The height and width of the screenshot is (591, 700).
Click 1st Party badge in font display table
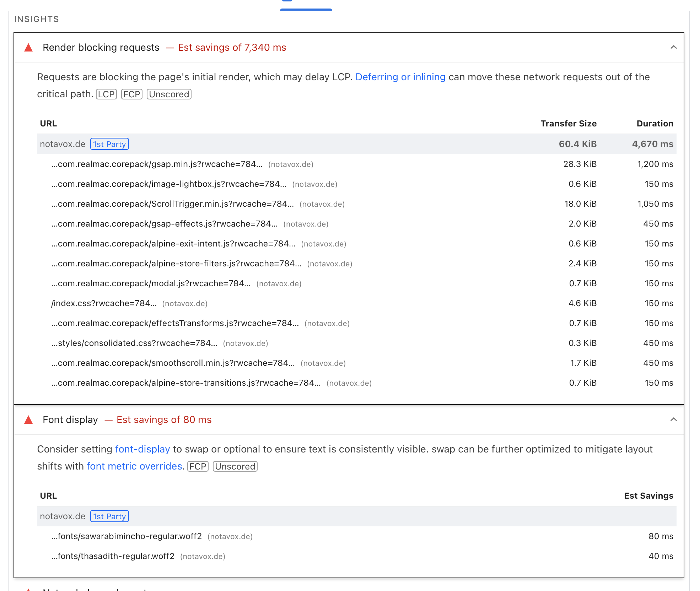coord(109,516)
